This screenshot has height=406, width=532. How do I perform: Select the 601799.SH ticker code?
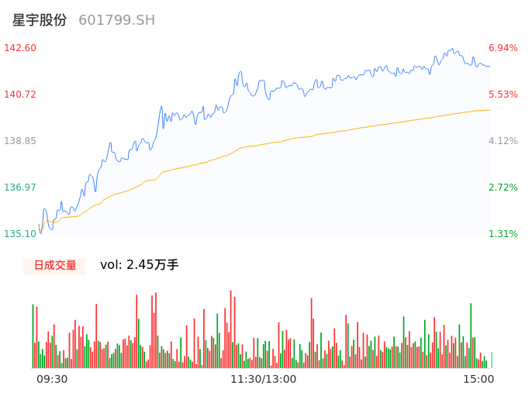(x=116, y=20)
